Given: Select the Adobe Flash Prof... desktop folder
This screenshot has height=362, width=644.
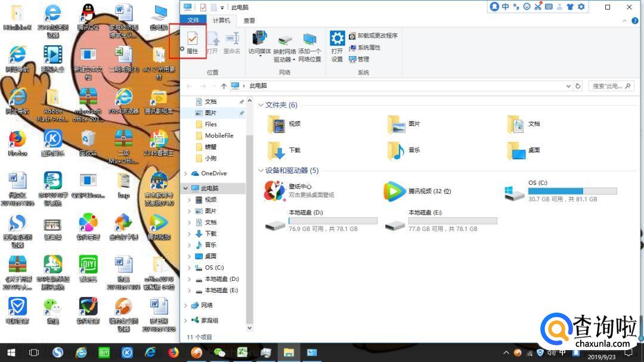Looking at the screenshot, I should (x=52, y=105).
